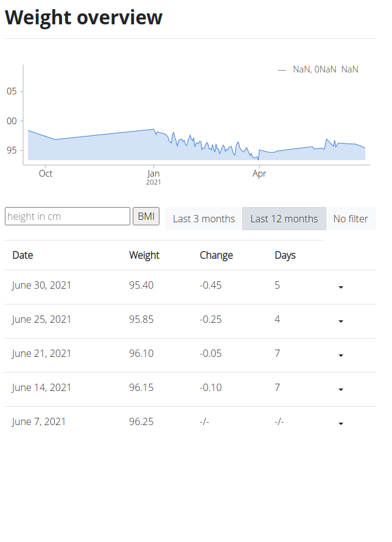This screenshot has height=542, width=392.
Task: Click the Oct label on chart axis
Action: 46,174
